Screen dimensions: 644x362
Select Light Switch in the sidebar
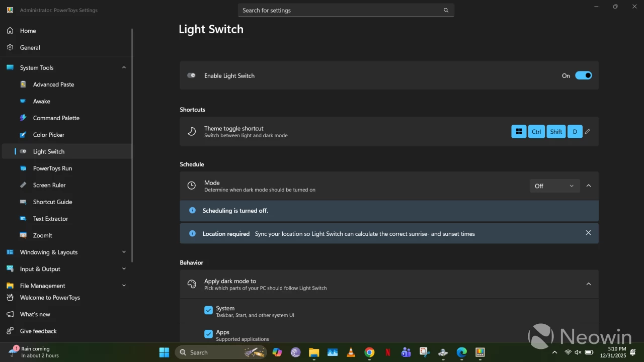pos(67,151)
